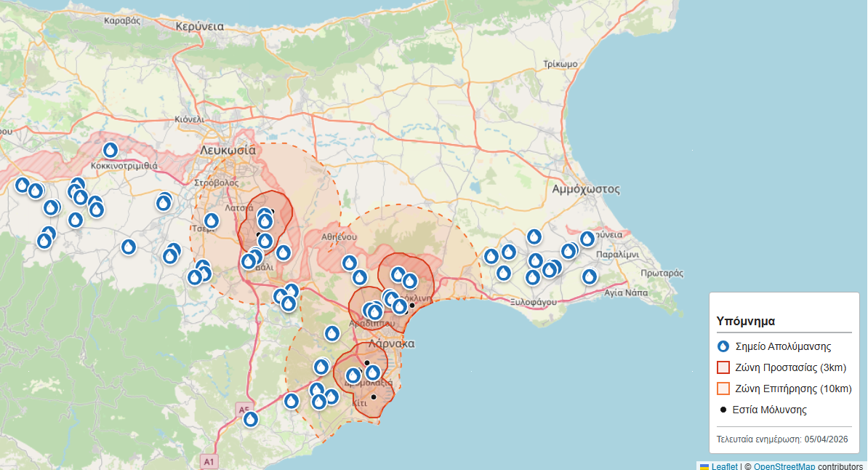The image size is (868, 470).
Task: Click the infection outbreak dot near Κίτι
Action: point(374,397)
